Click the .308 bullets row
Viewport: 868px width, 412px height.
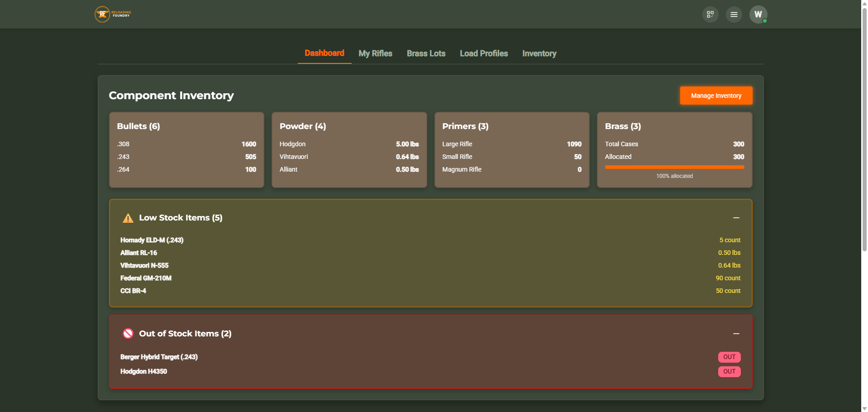[186, 144]
